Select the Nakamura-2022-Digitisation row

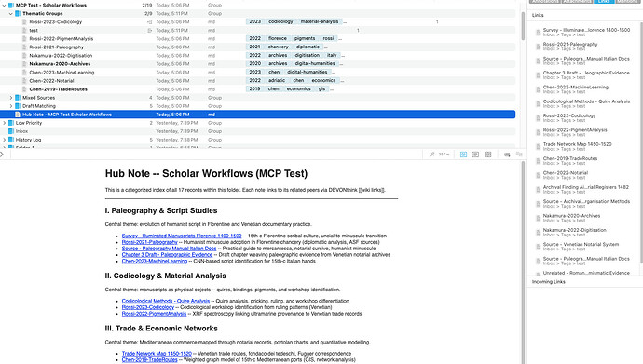coord(257,55)
